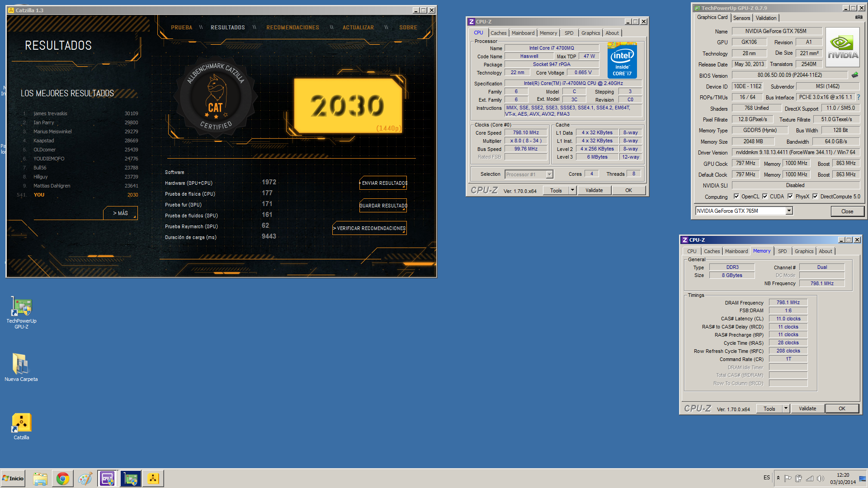
Task: Click ES language indicator in taskbar
Action: 767,478
